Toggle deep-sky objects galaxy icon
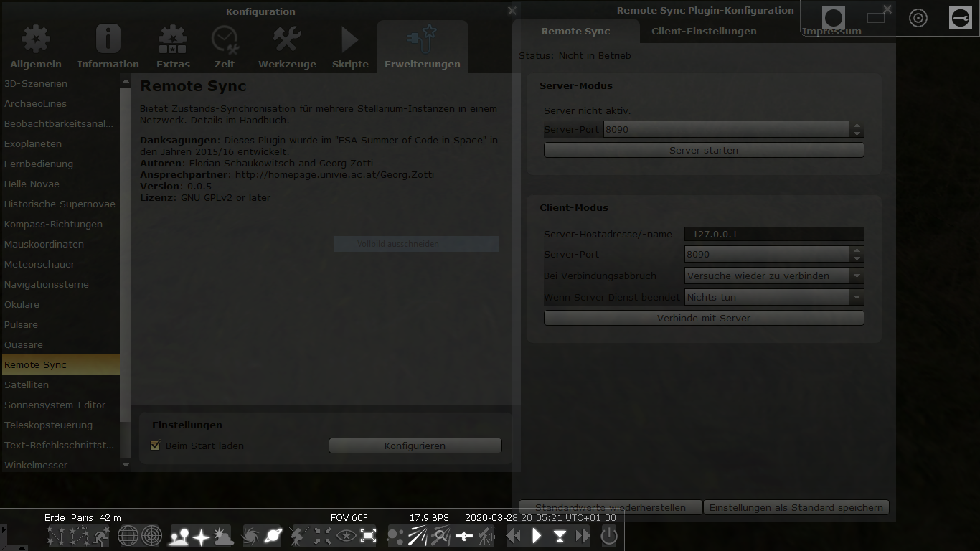 (x=250, y=536)
